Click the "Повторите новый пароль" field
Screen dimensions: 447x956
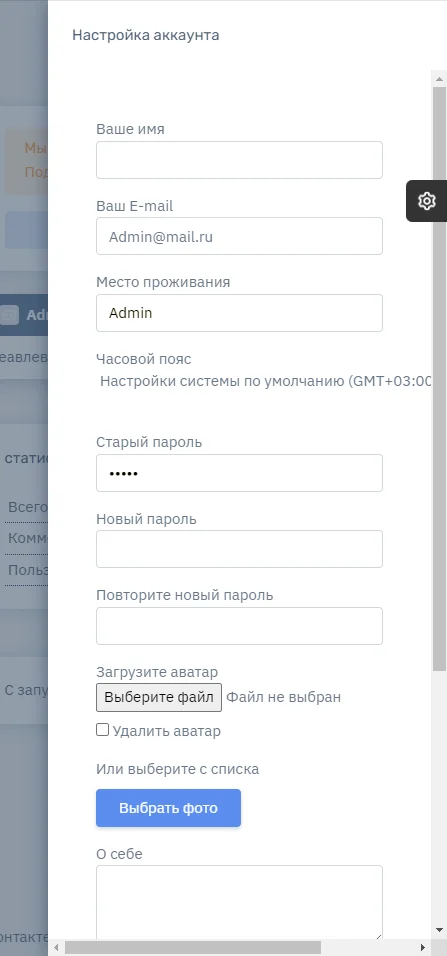coord(239,626)
